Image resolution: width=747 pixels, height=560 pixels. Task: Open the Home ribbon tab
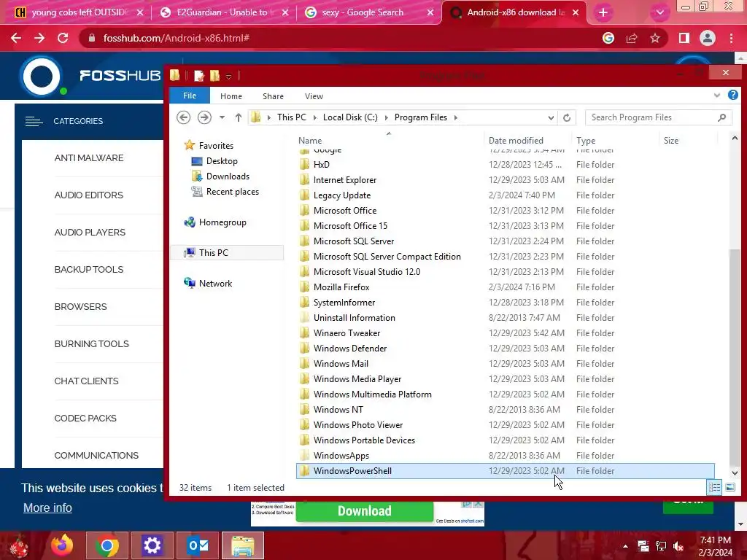point(231,96)
